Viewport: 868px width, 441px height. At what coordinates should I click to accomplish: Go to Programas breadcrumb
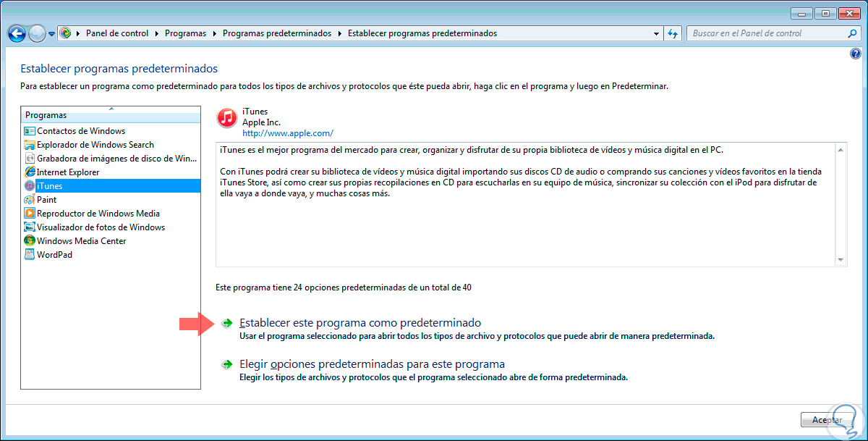[x=185, y=33]
